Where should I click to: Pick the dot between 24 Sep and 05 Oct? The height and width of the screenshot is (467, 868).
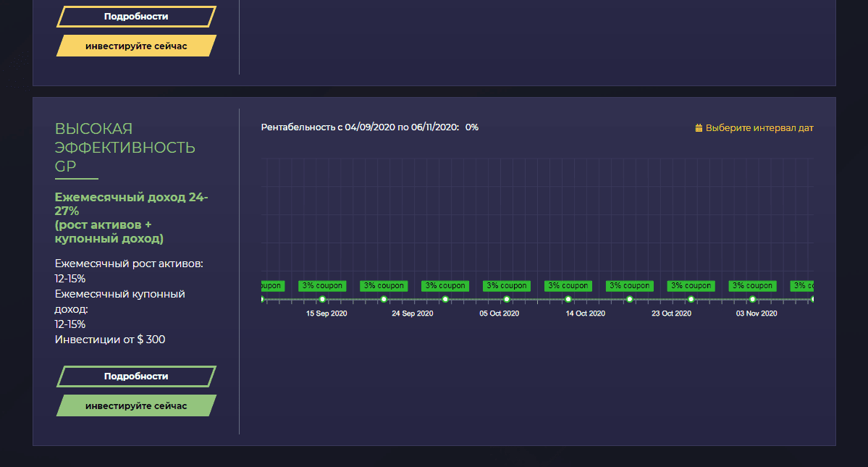pyautogui.click(x=445, y=299)
